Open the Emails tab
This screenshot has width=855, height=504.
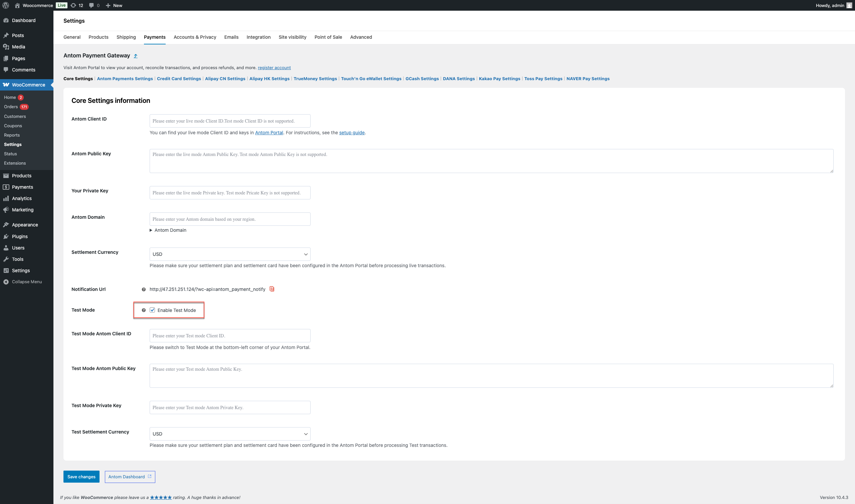point(231,37)
